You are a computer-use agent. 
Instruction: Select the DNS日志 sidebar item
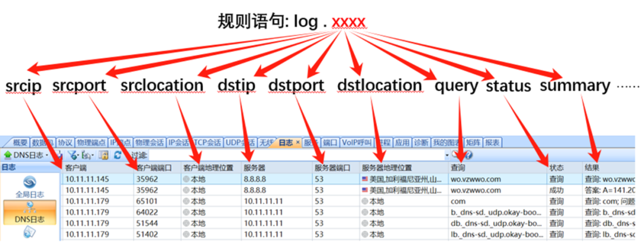tap(30, 213)
